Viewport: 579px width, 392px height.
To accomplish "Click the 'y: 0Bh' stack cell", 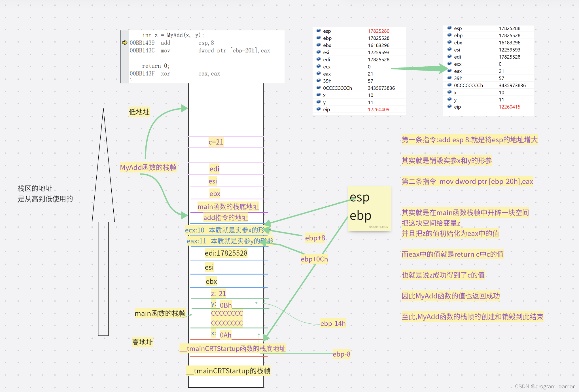I will tap(221, 305).
